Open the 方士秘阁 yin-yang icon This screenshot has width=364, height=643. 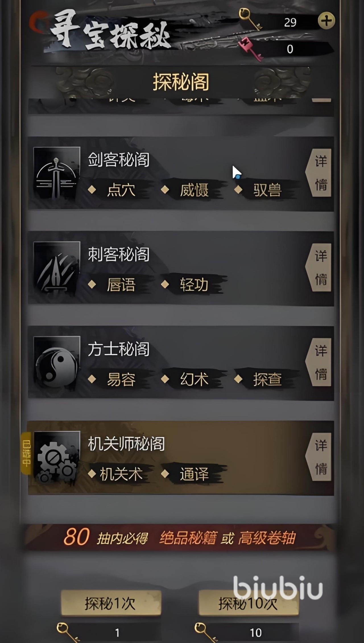(57, 363)
